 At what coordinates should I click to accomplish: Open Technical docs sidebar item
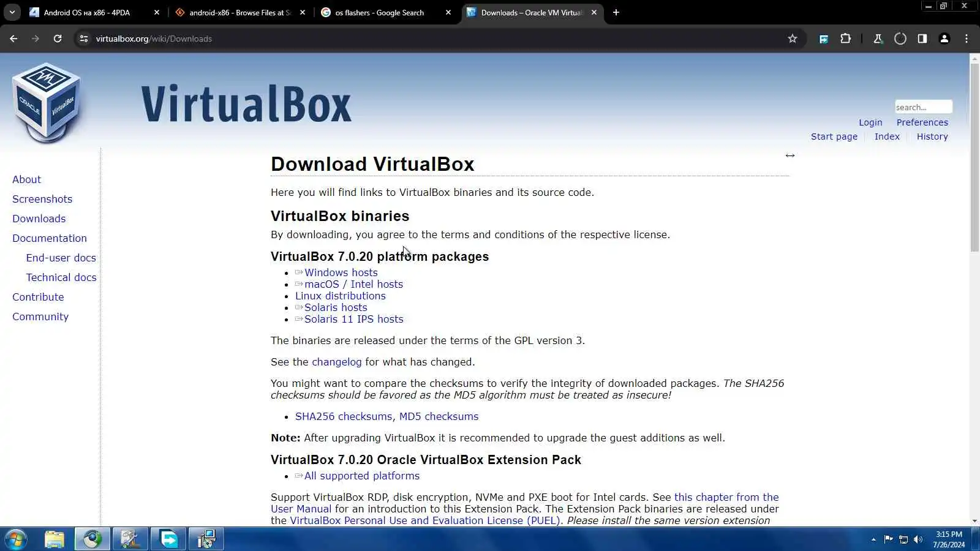tap(61, 277)
